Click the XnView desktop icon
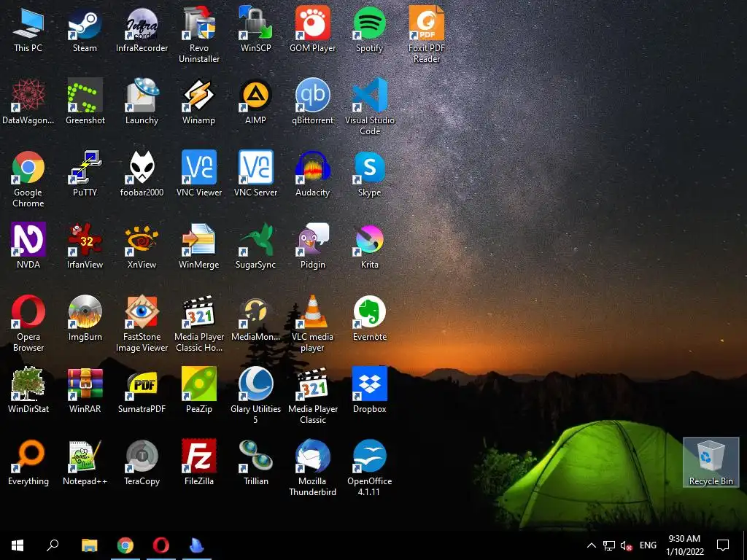 click(142, 246)
